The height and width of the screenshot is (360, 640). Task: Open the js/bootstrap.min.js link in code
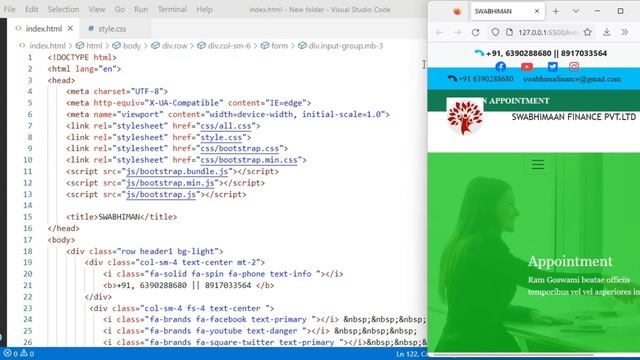(x=170, y=183)
